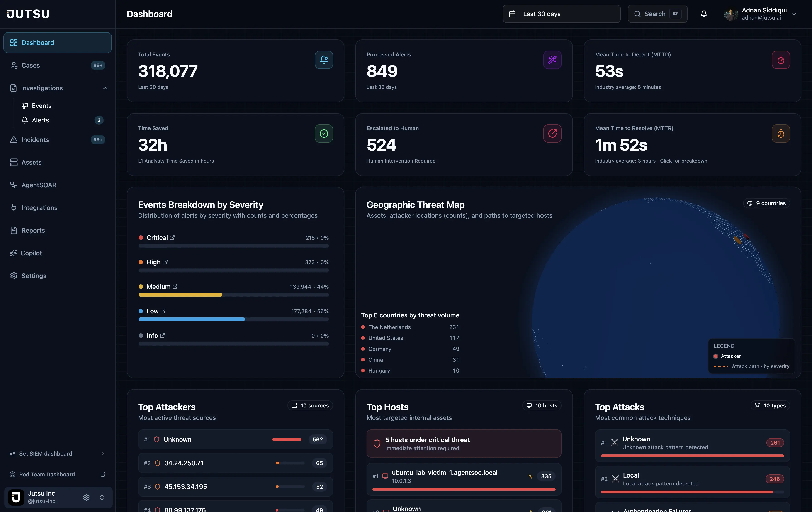Image resolution: width=812 pixels, height=512 pixels.
Task: Open Info severity external link icon
Action: point(163,336)
